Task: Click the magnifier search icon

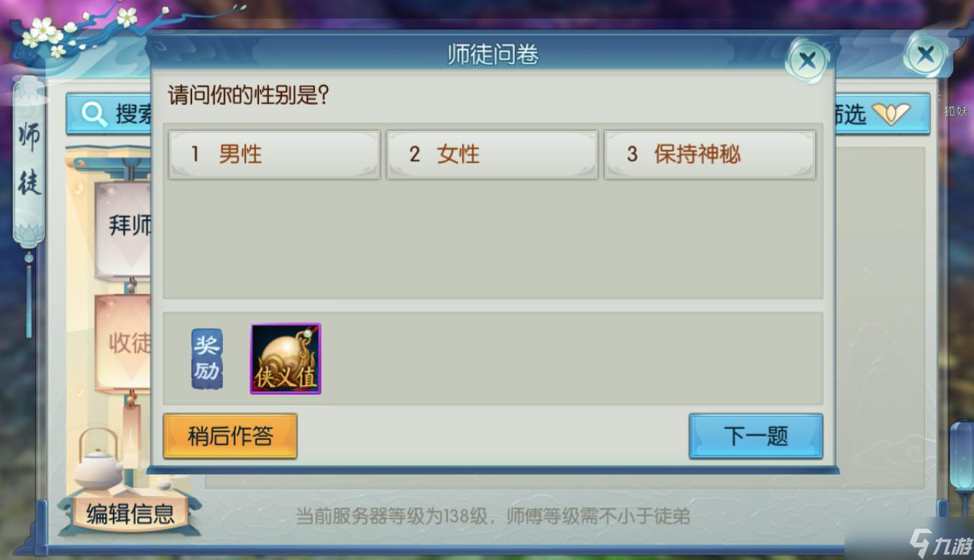Action: (94, 114)
